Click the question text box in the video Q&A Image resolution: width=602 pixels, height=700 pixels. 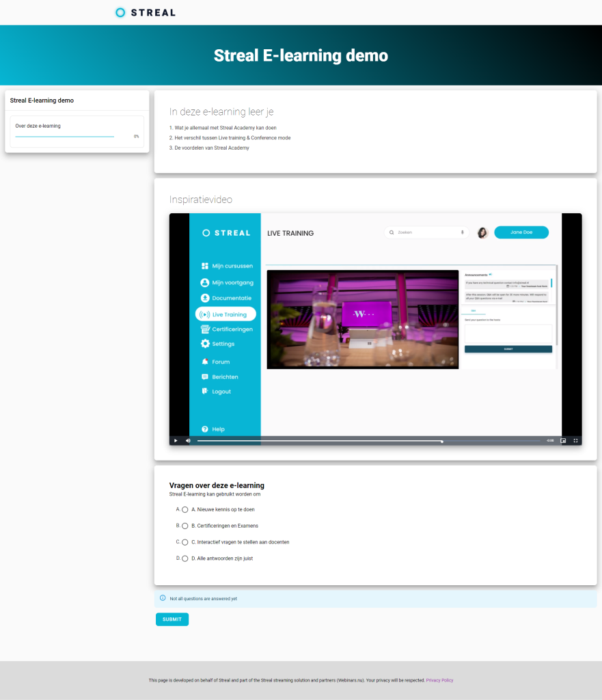[508, 334]
